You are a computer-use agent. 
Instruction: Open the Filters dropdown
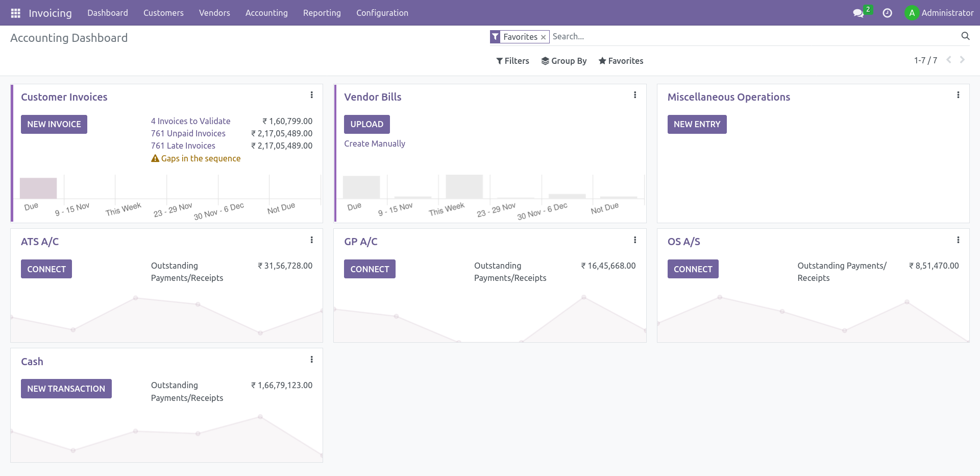pyautogui.click(x=512, y=61)
